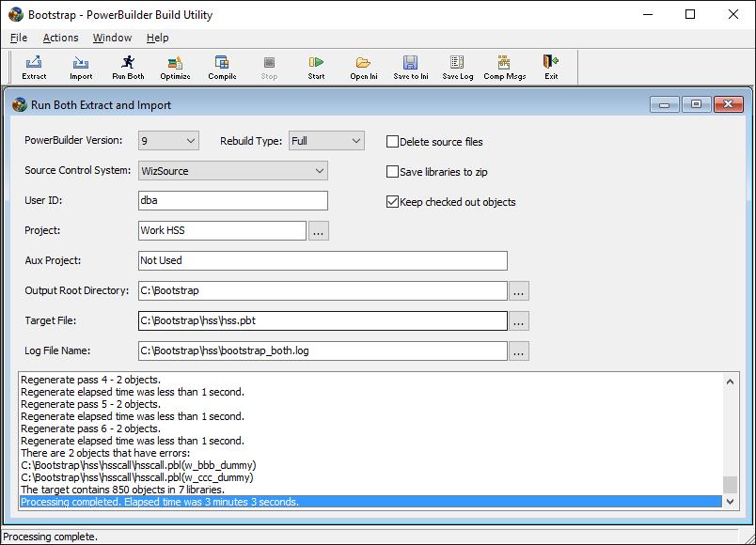Click 'Processing complete.' status bar text
The width and height of the screenshot is (756, 545).
coord(50,537)
